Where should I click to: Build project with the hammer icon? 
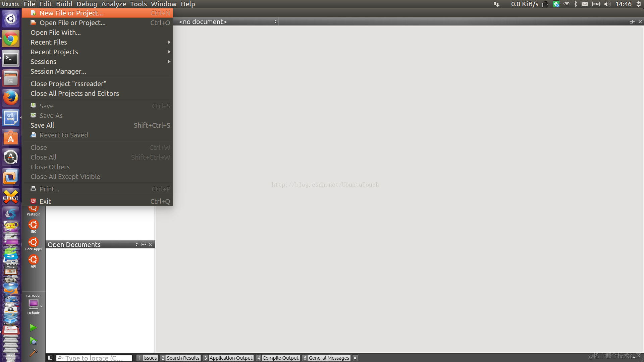pyautogui.click(x=33, y=353)
